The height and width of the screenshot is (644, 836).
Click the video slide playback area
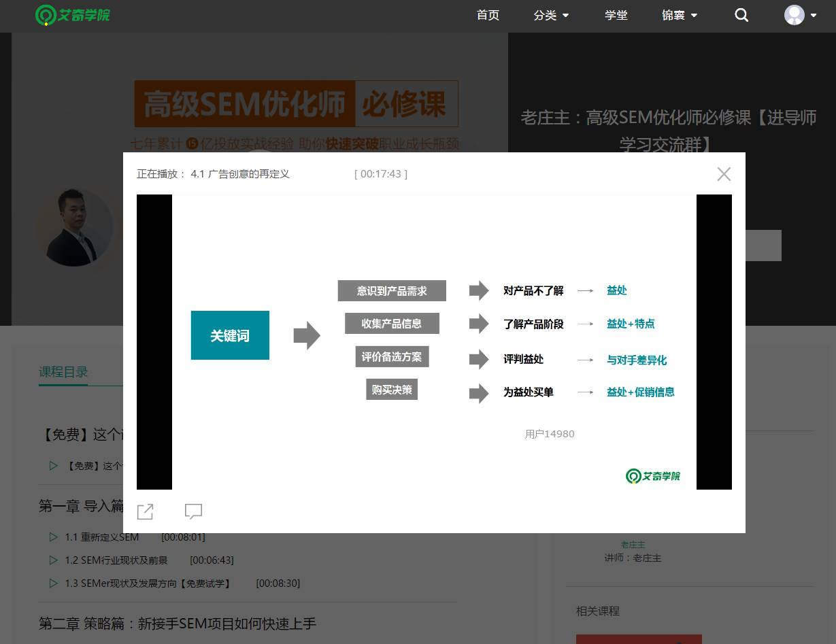pyautogui.click(x=434, y=341)
